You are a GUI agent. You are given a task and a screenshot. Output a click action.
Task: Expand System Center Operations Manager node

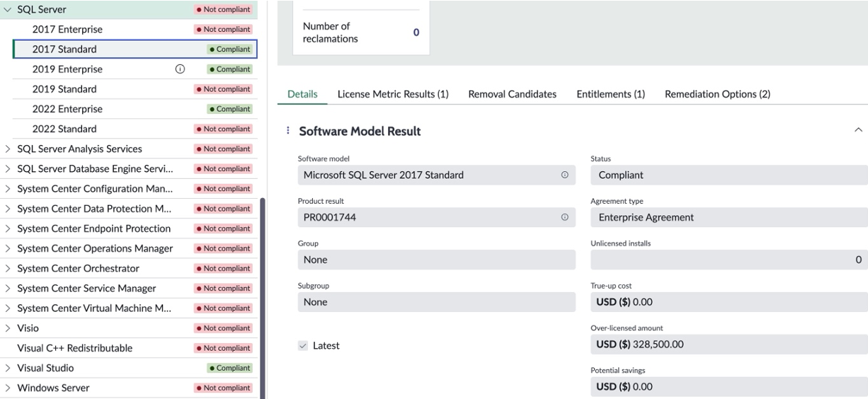(8, 248)
